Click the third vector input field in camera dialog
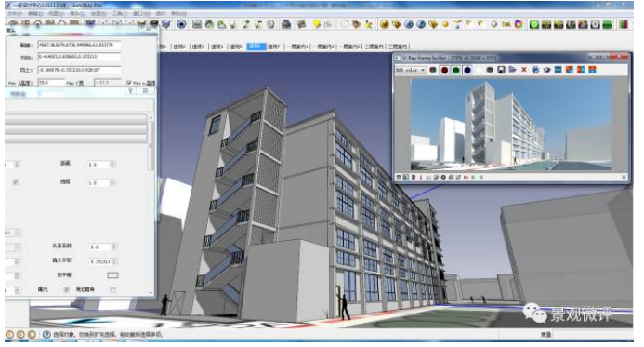The height and width of the screenshot is (347, 644). coord(79,70)
